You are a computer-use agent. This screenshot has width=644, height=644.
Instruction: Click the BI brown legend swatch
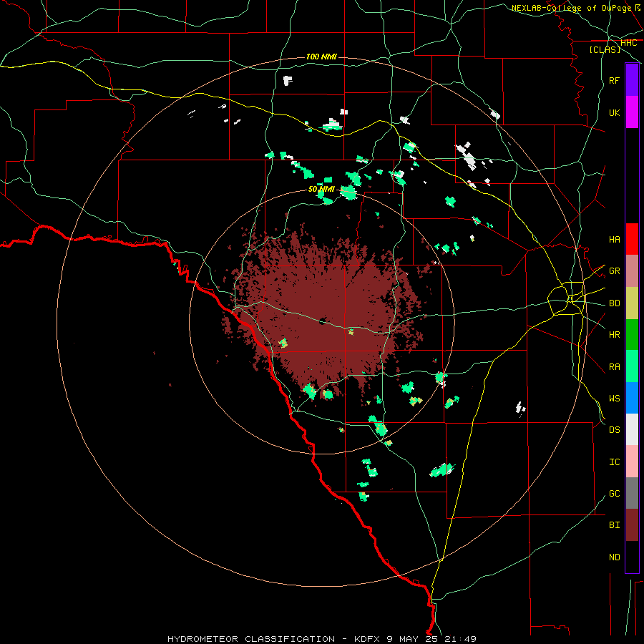[632, 525]
